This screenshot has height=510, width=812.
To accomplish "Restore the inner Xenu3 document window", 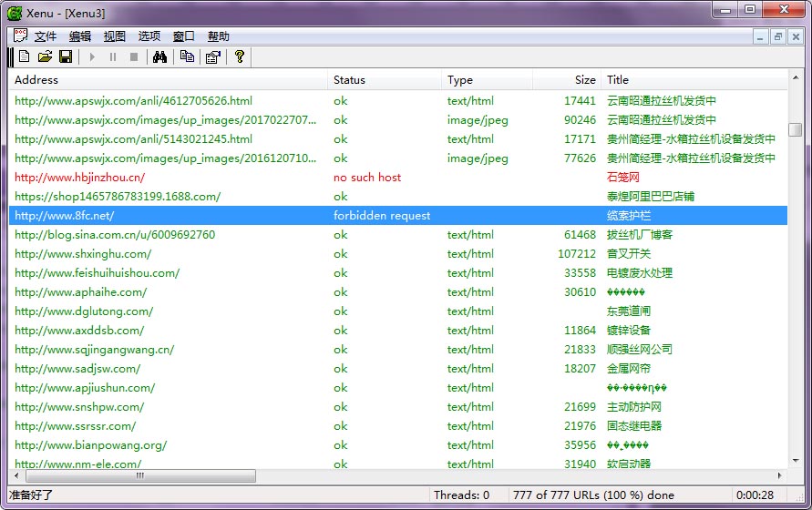I will pyautogui.click(x=777, y=36).
